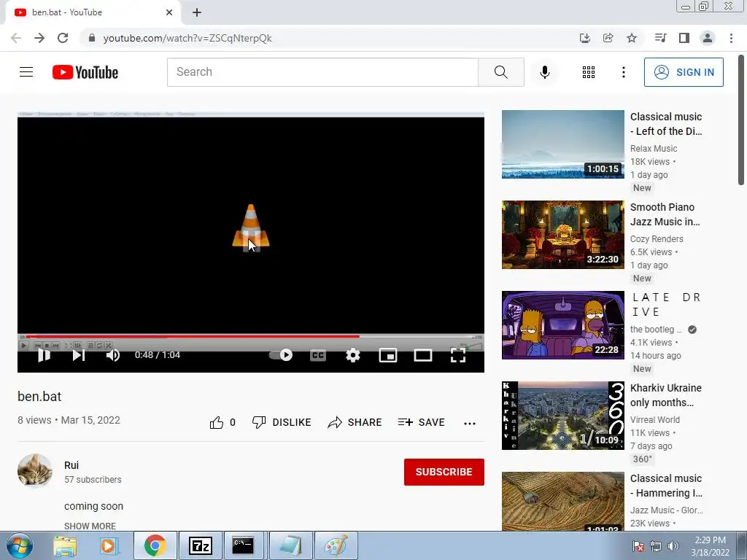
Task: Switch to miniplayer mode
Action: point(388,355)
